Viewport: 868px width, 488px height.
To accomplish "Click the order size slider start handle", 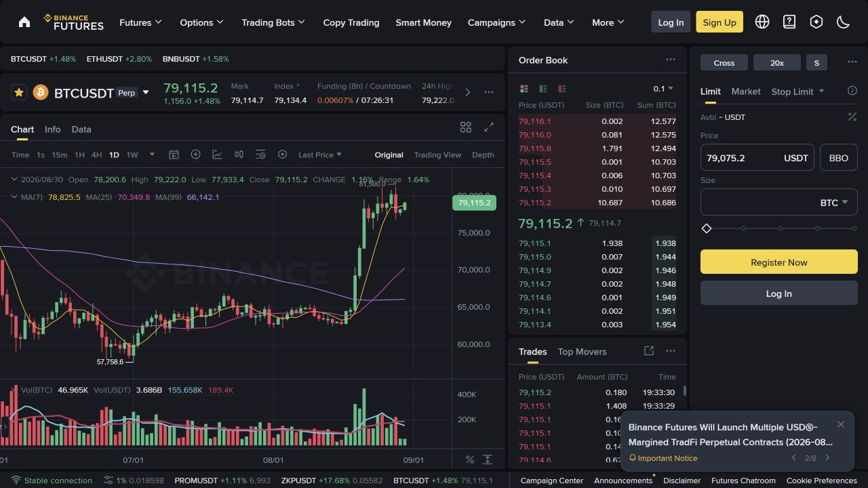I will click(x=707, y=228).
